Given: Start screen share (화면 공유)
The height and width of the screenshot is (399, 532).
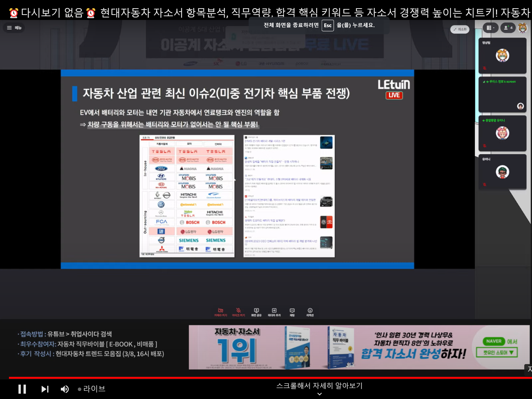Looking at the screenshot, I should (256, 312).
